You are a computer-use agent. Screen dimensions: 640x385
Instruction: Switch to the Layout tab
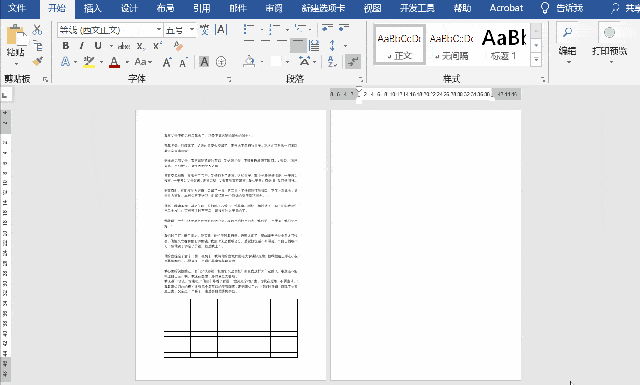[x=165, y=8]
